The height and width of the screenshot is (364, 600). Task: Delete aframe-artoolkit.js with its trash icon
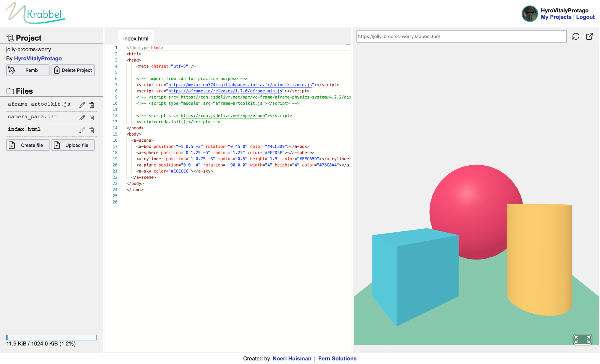92,105
